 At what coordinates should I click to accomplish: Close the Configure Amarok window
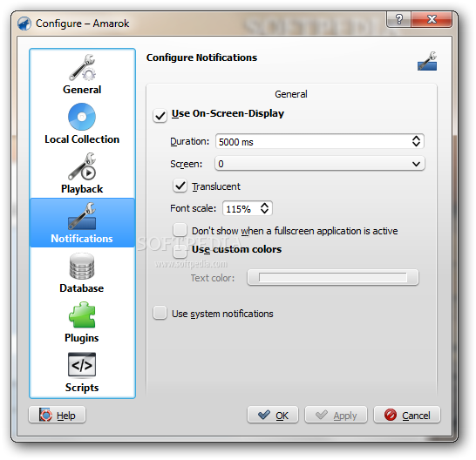(432, 19)
